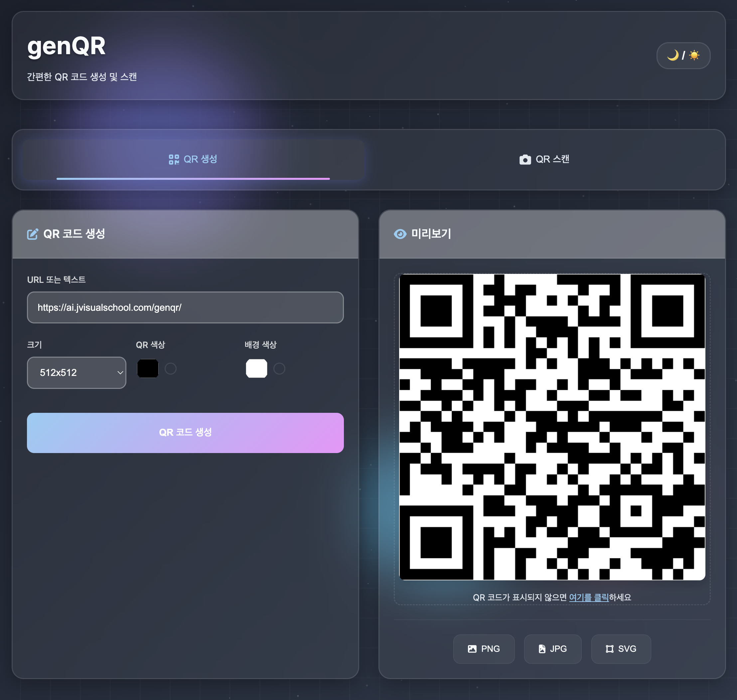Click the QR grid icon in QR 생성 tab
This screenshot has width=737, height=700.
point(174,160)
